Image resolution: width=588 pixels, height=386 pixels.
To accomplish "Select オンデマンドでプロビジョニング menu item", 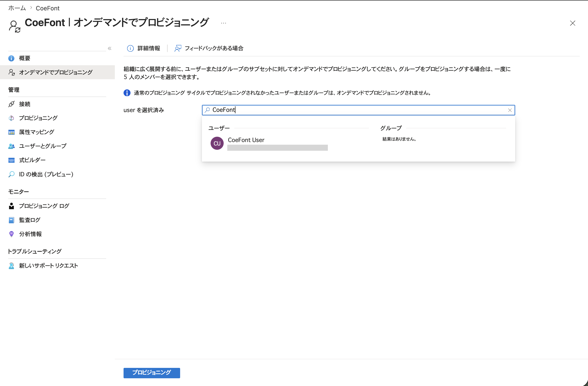I will (x=57, y=72).
